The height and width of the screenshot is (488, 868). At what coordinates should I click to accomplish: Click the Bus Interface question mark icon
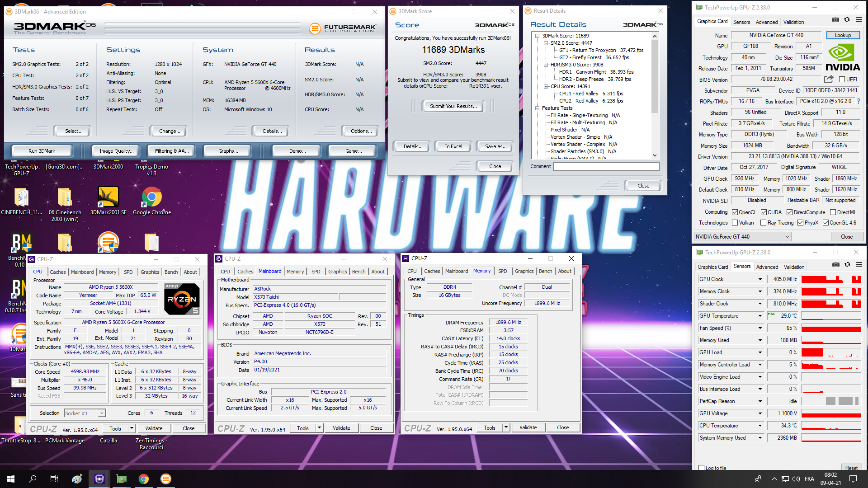(859, 101)
